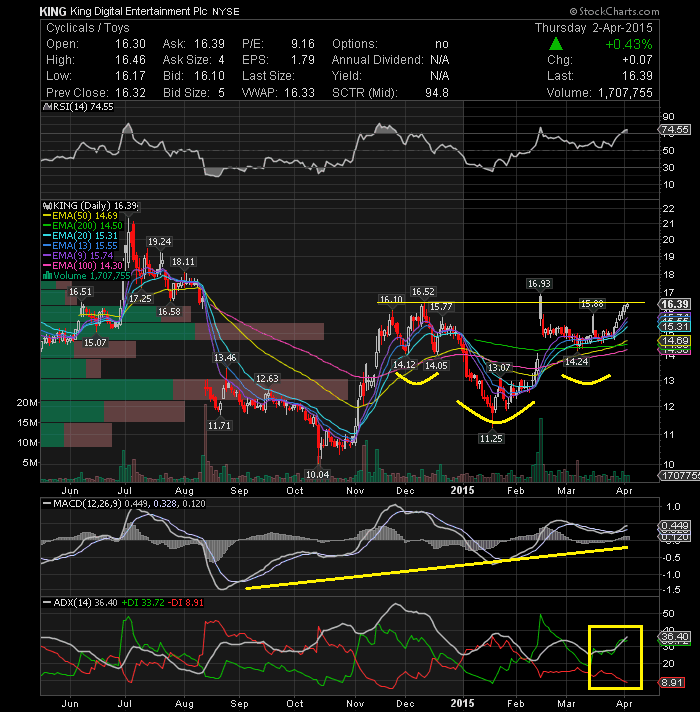Click the Low value 16.17

tap(130, 76)
